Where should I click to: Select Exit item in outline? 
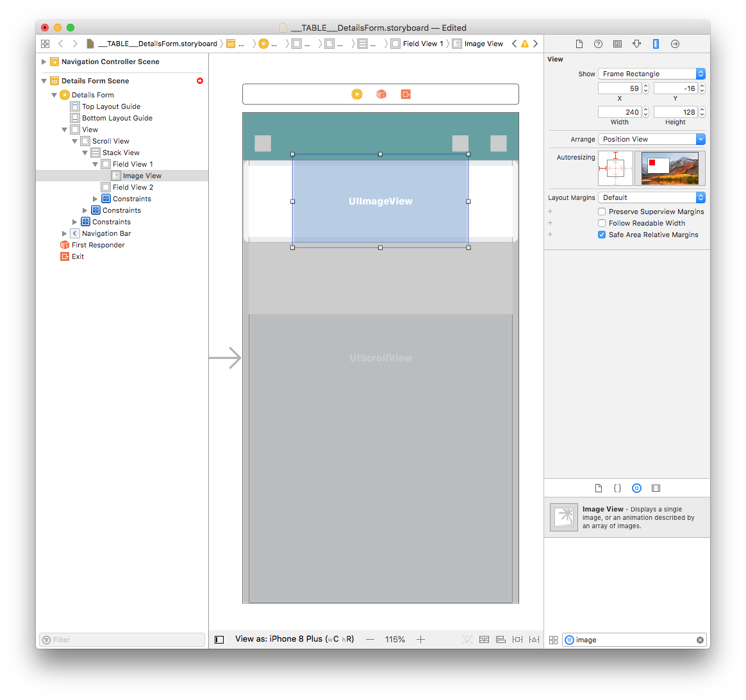tap(78, 256)
